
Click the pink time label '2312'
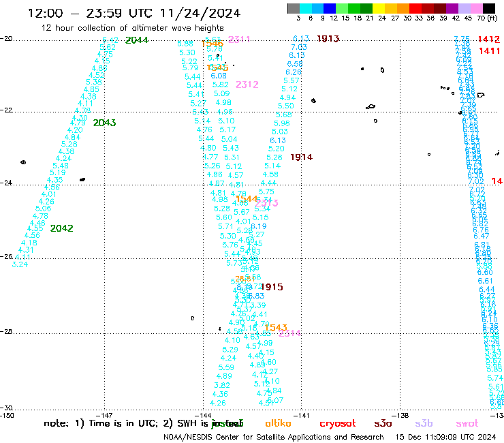247,85
